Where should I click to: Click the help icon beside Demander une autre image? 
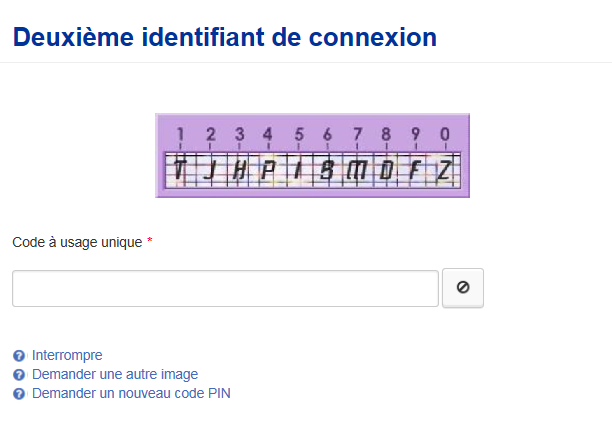click(19, 375)
